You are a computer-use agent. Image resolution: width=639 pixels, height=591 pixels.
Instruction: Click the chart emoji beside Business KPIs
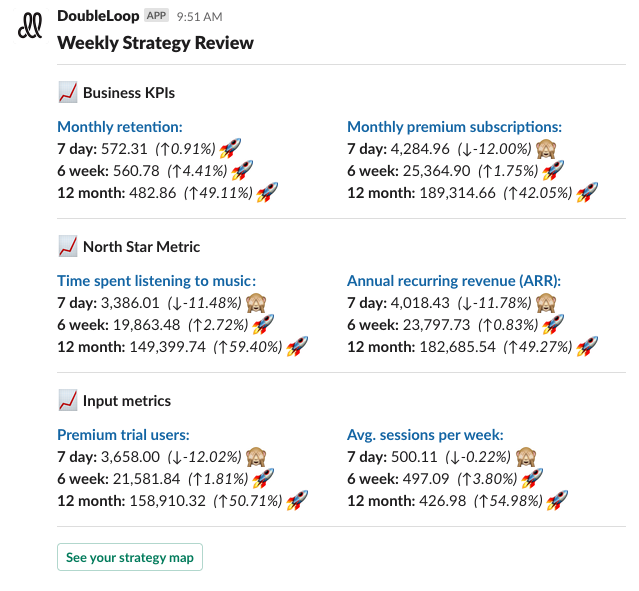[x=68, y=93]
